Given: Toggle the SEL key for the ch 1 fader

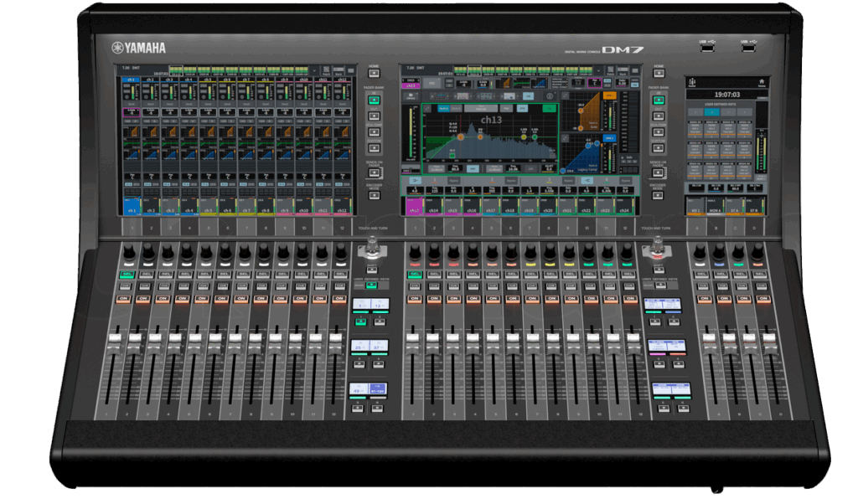Looking at the screenshot, I should coord(127,274).
